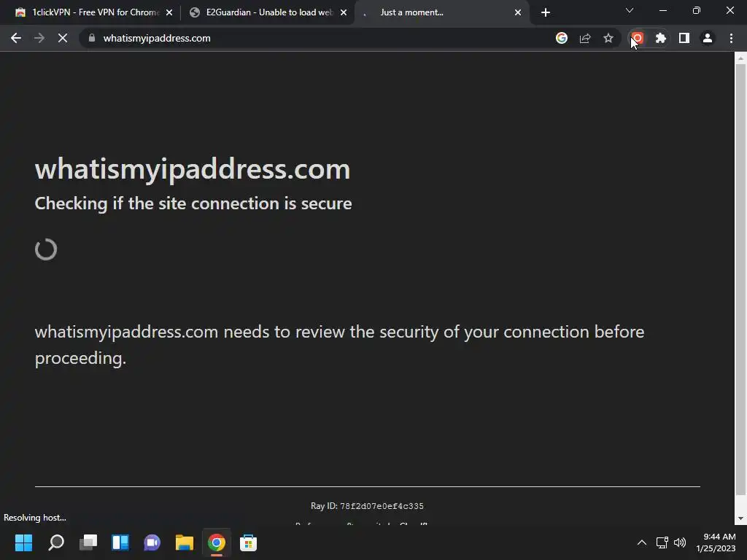Click the vertical scrollbar thumb
This screenshot has height=560, width=747.
pyautogui.click(x=740, y=279)
